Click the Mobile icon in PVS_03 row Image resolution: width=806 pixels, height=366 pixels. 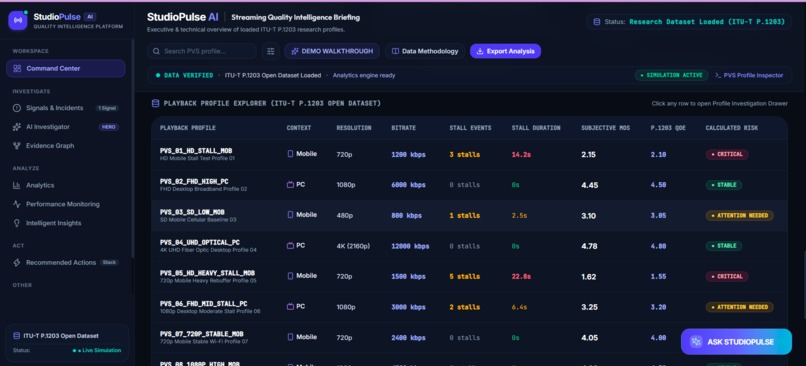[x=290, y=215]
